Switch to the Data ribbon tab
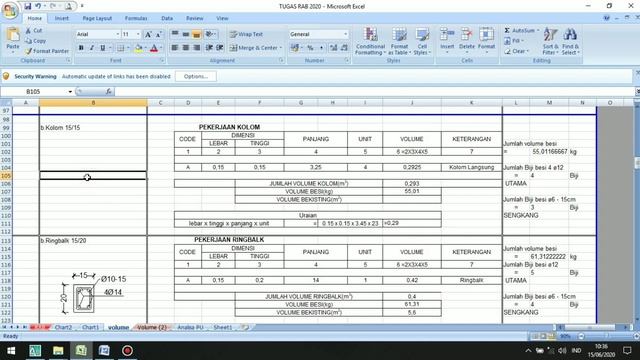 tap(167, 18)
